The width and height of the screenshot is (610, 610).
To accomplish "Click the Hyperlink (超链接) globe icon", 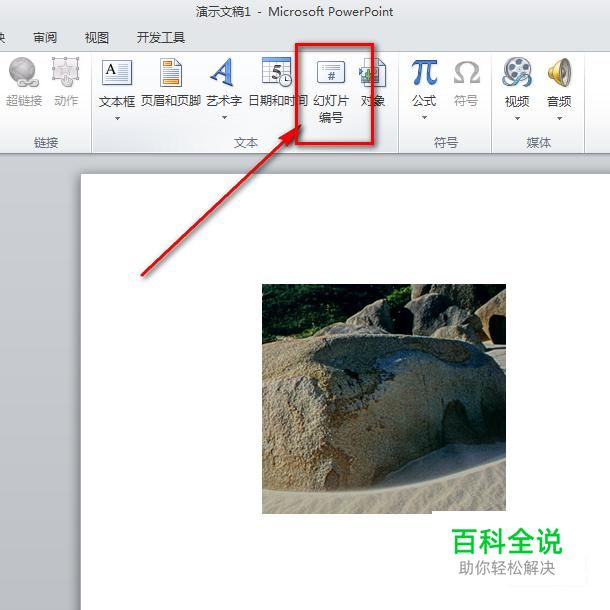I will 24,72.
